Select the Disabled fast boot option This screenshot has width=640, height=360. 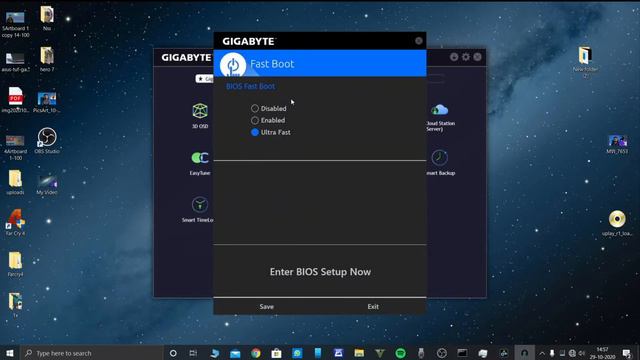pyautogui.click(x=269, y=109)
